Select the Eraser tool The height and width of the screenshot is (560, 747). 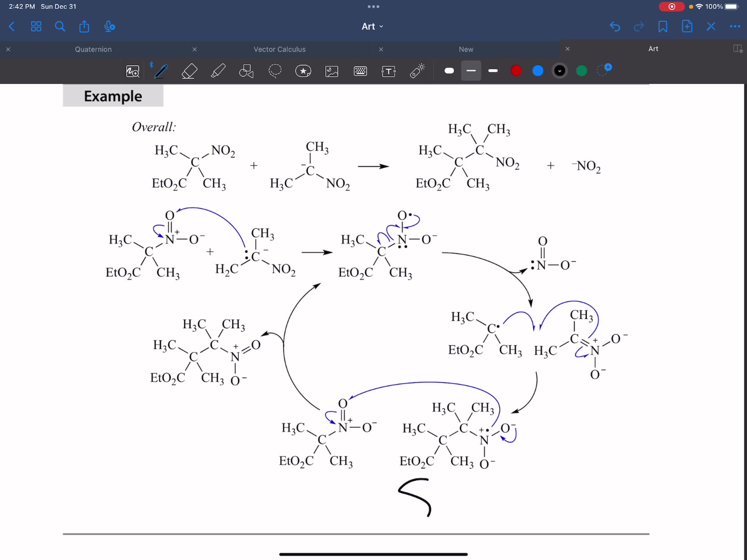[x=189, y=71]
